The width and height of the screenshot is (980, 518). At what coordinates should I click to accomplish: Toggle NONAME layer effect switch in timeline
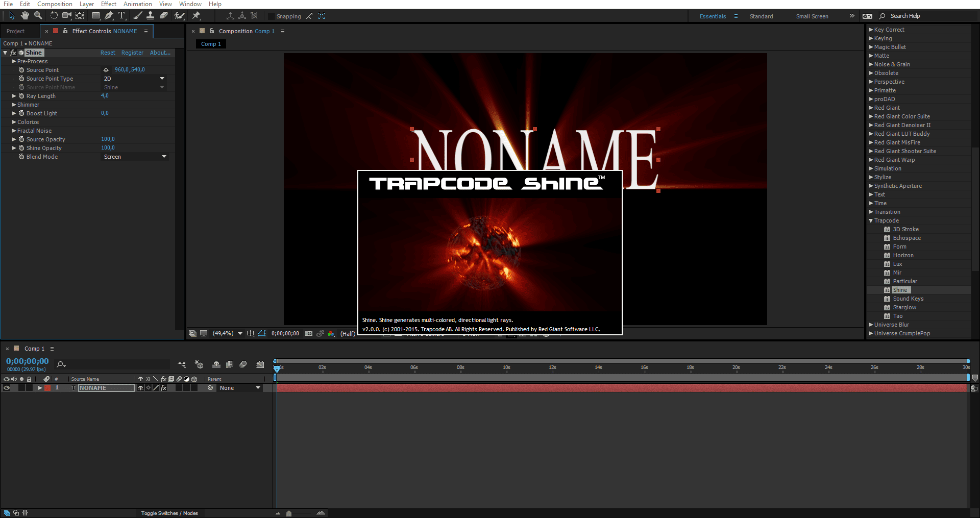[164, 388]
